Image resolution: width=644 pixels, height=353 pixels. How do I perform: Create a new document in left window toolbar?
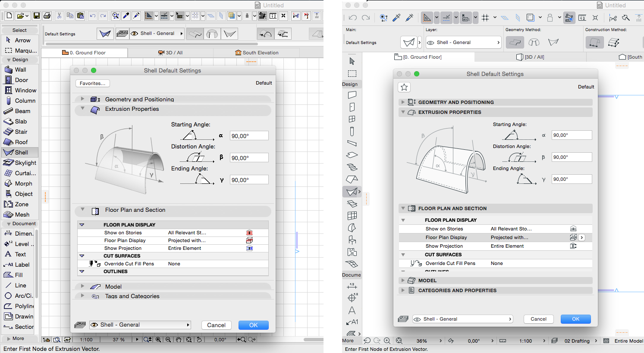(9, 16)
